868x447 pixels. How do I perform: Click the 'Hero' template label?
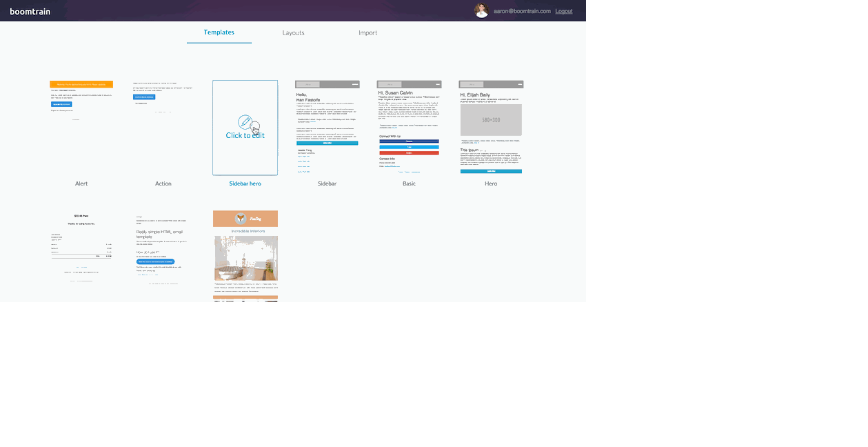point(491,183)
